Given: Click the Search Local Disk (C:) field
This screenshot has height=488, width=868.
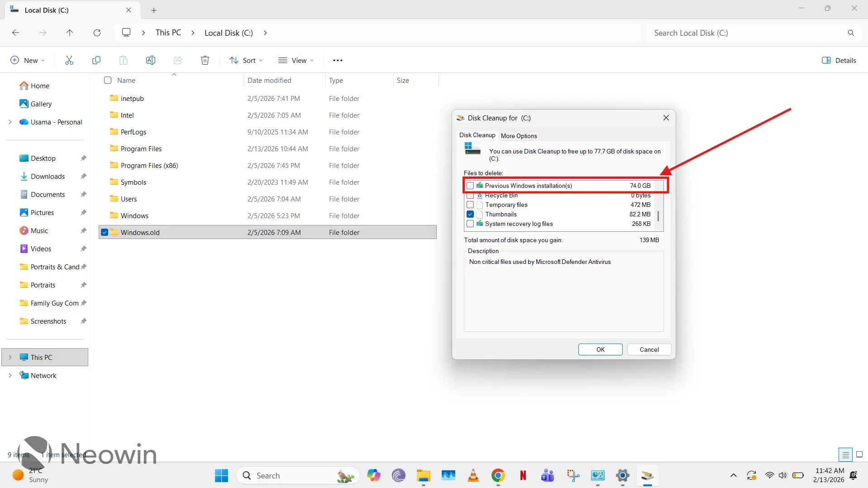Looking at the screenshot, I should coord(747,33).
